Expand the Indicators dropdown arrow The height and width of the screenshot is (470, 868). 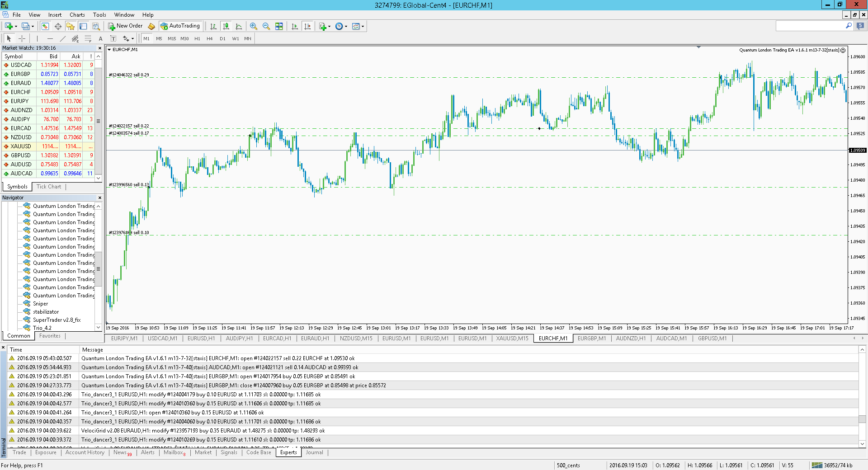click(x=329, y=26)
